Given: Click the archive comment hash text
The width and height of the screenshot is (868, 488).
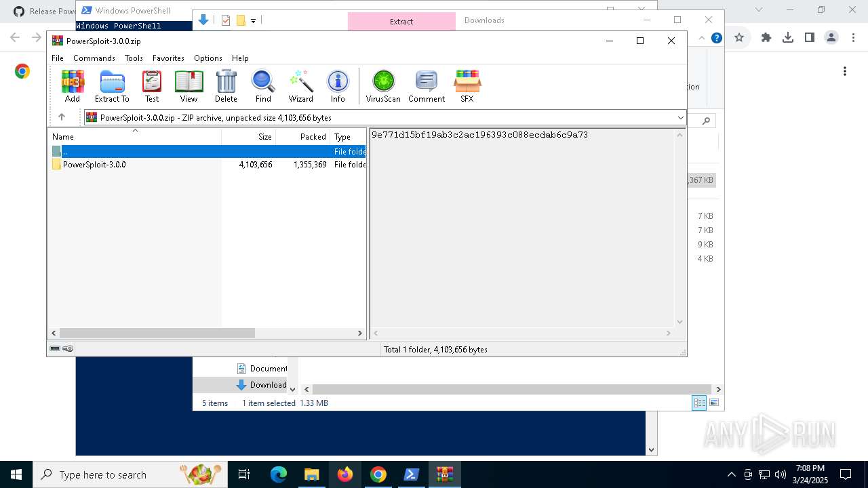Looking at the screenshot, I should [479, 135].
